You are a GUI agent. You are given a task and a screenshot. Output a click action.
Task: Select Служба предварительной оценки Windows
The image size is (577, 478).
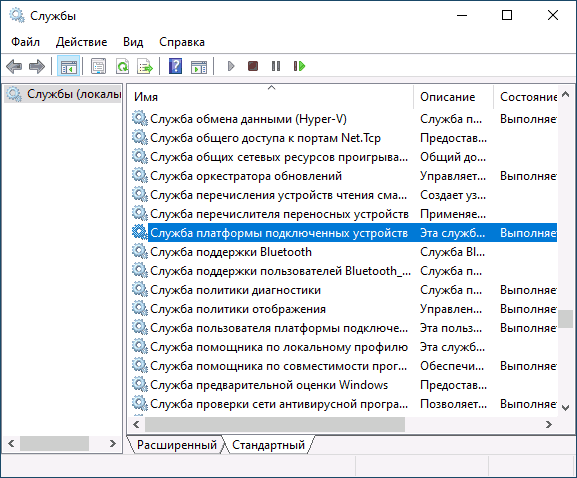[344, 385]
